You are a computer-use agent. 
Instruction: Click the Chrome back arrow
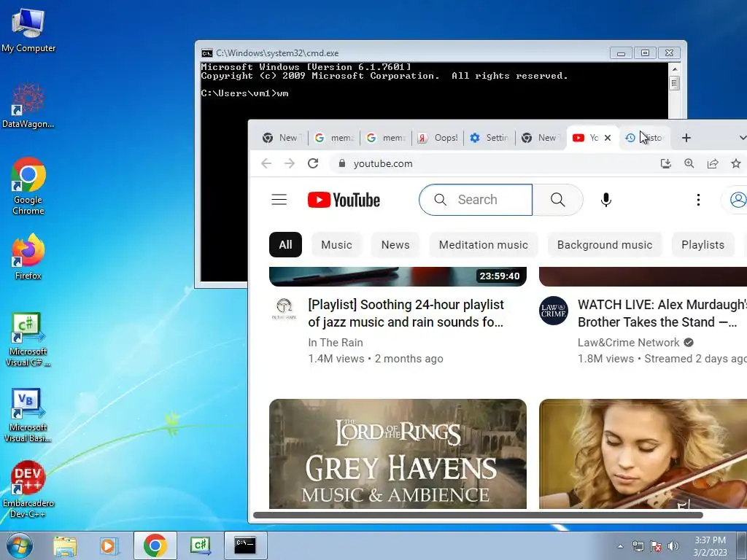click(x=266, y=163)
